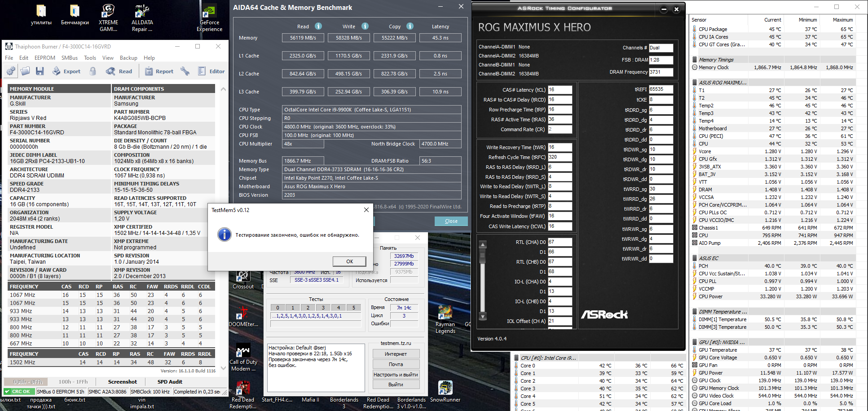
Task: Click the floppy disk save icon in Thaiphoon Burner
Action: pyautogui.click(x=40, y=71)
